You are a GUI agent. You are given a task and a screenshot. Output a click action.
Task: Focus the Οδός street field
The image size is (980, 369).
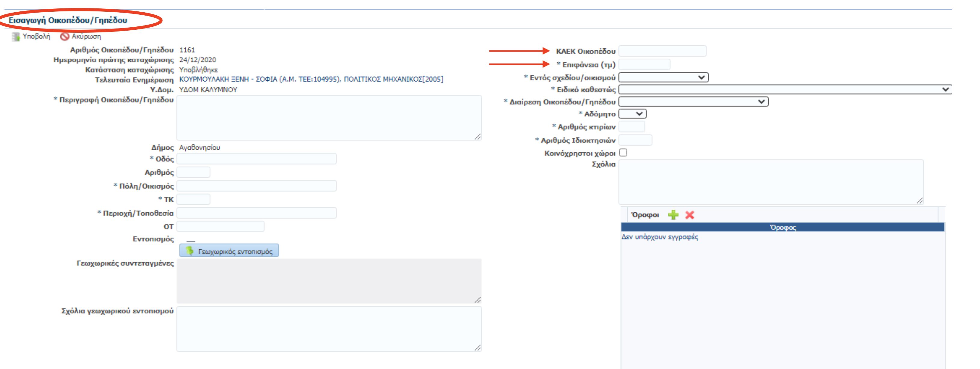(x=256, y=159)
